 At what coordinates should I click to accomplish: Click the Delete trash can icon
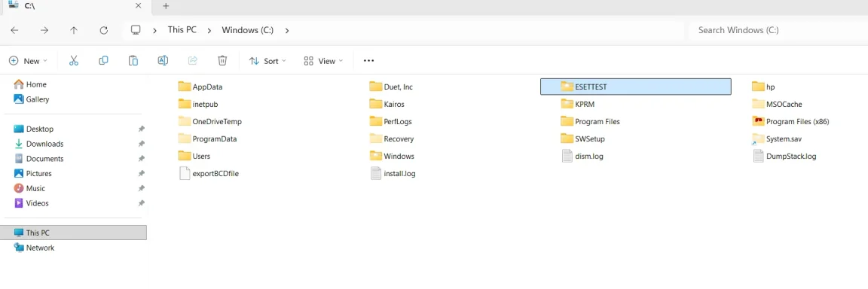[x=222, y=61]
